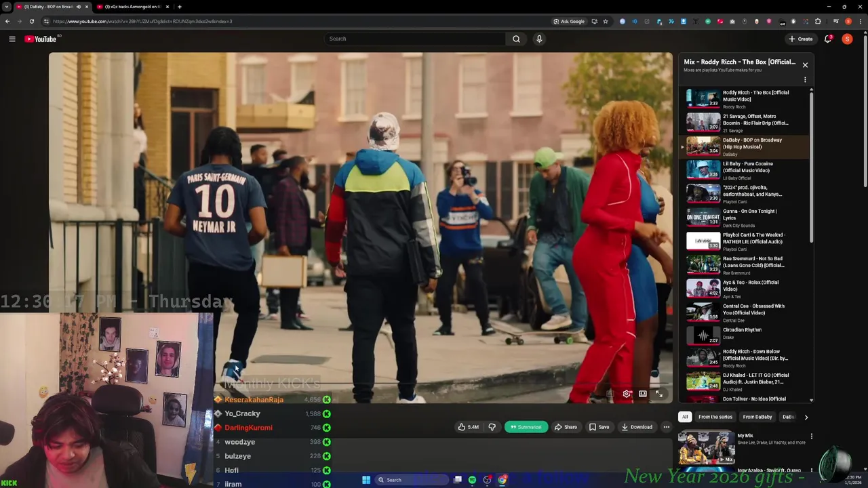Open the My Mix recommendation thumbnail
Viewport: 868px width, 488px height.
tap(706, 447)
